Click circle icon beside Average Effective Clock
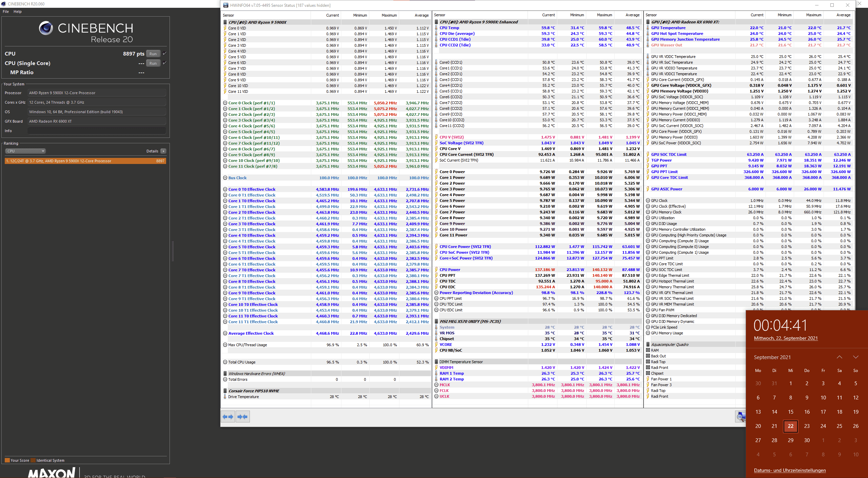This screenshot has width=868, height=478. [225, 333]
